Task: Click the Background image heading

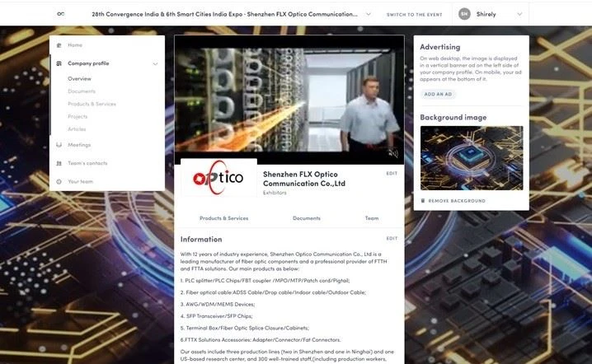Action: pos(453,117)
